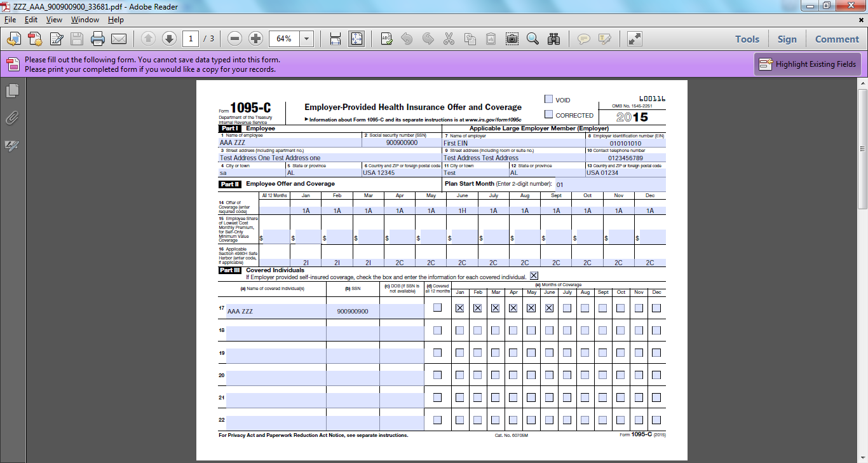
Task: Click the edit/sign document toolbar icon
Action: [x=57, y=39]
